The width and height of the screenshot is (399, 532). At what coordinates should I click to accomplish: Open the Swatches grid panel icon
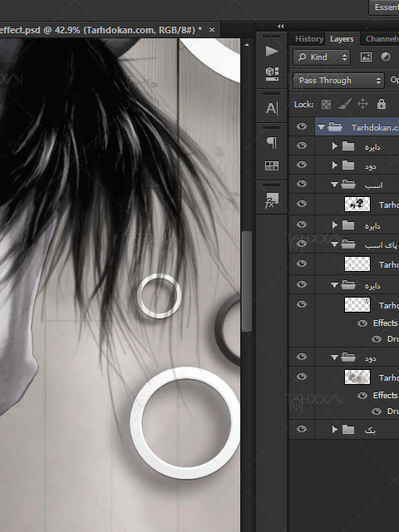tap(272, 165)
